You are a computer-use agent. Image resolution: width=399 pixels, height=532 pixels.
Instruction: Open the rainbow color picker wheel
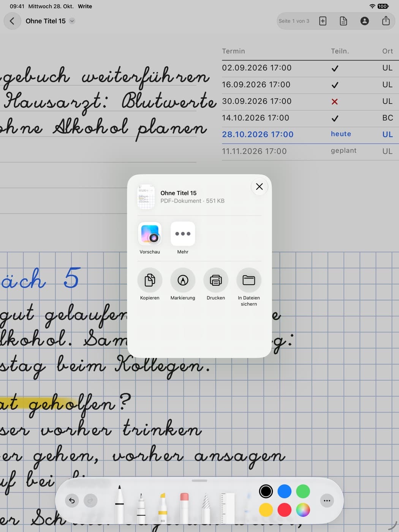pyautogui.click(x=303, y=510)
